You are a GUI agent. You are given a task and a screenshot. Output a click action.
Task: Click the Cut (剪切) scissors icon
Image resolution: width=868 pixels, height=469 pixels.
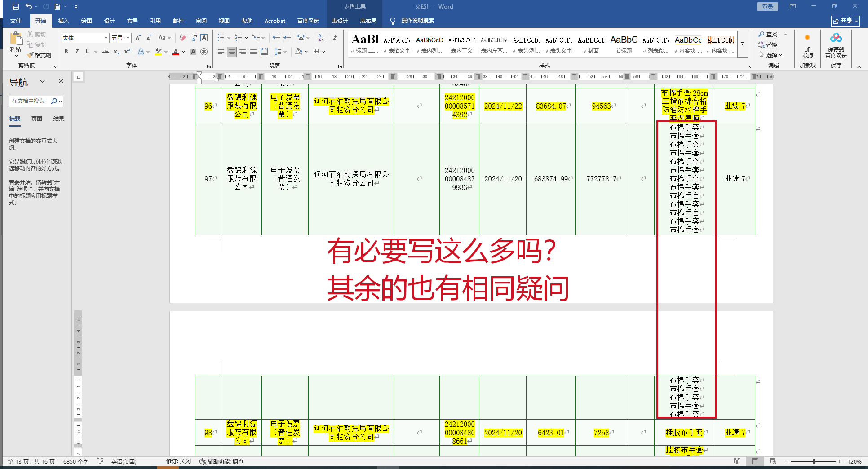coord(30,34)
